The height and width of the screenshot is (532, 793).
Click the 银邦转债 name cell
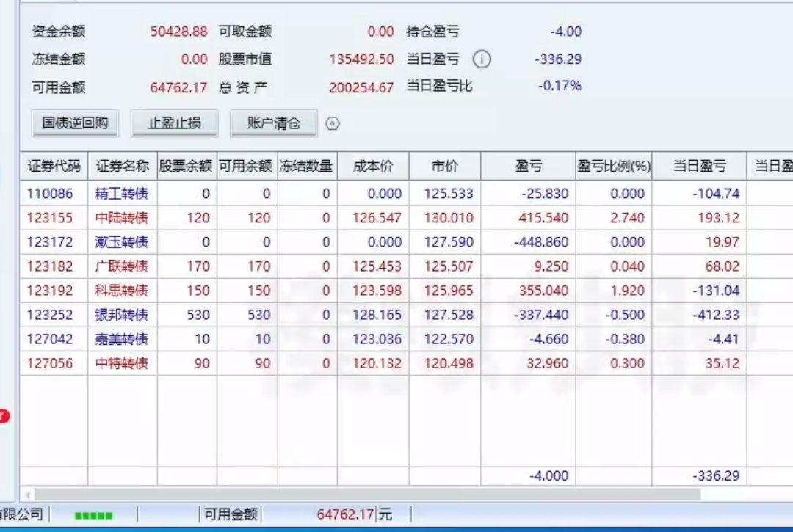pyautogui.click(x=121, y=315)
